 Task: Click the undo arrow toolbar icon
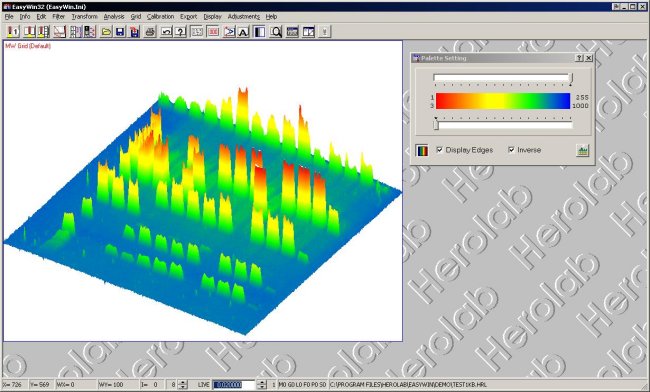[166, 31]
